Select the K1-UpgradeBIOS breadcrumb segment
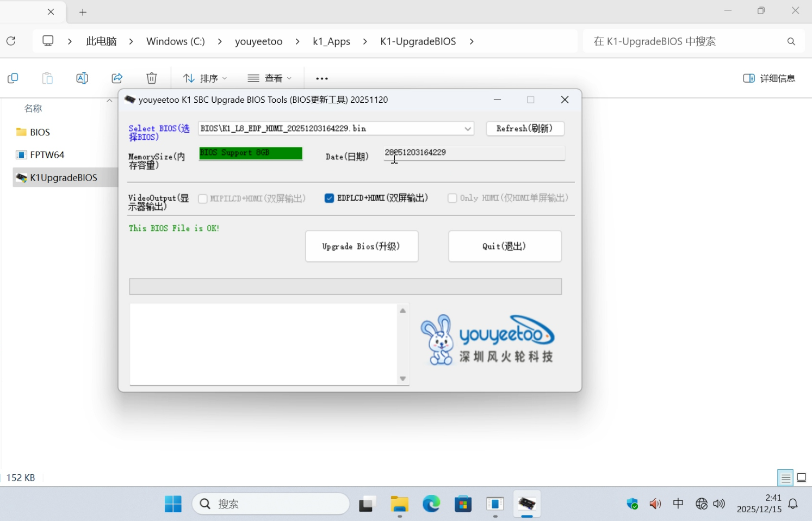 (418, 41)
